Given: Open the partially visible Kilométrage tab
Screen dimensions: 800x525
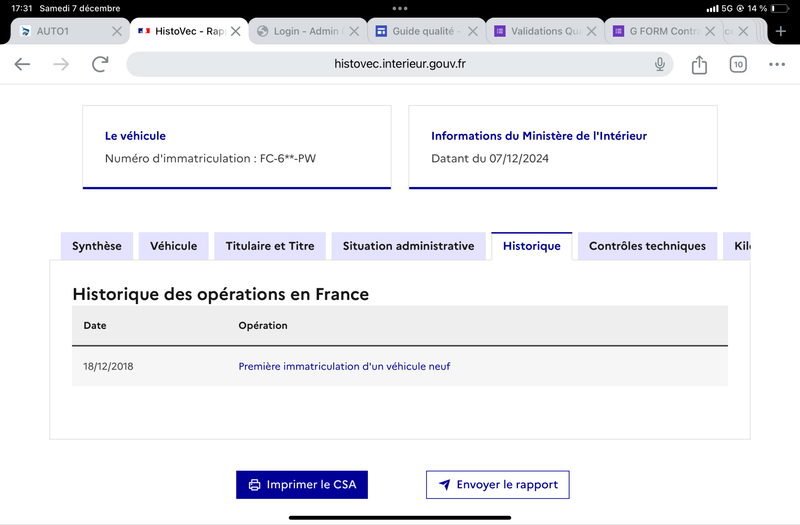Looking at the screenshot, I should (x=737, y=246).
